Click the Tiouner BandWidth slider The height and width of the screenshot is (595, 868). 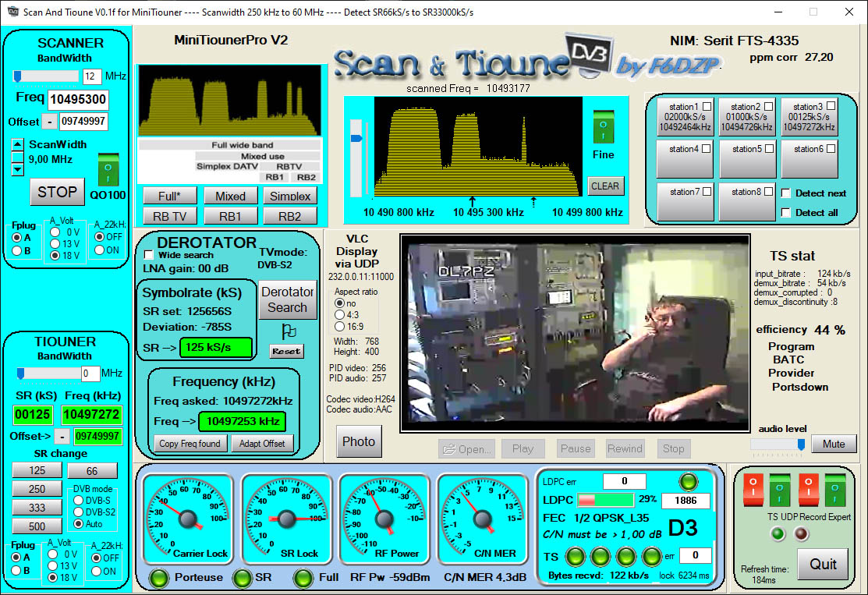48,374
